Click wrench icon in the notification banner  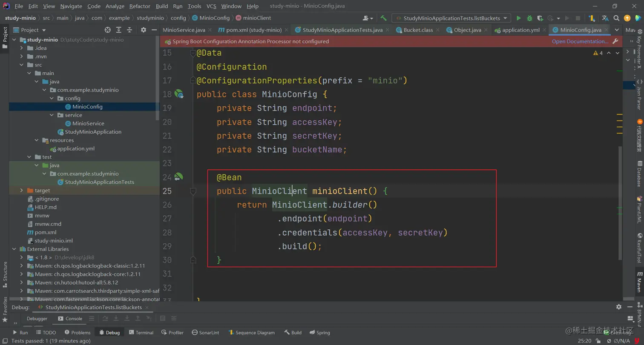click(x=615, y=41)
